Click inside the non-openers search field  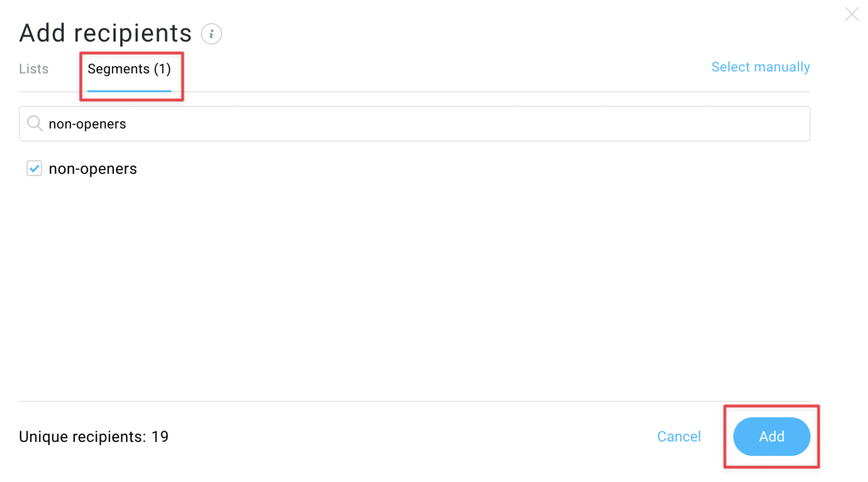226,123
